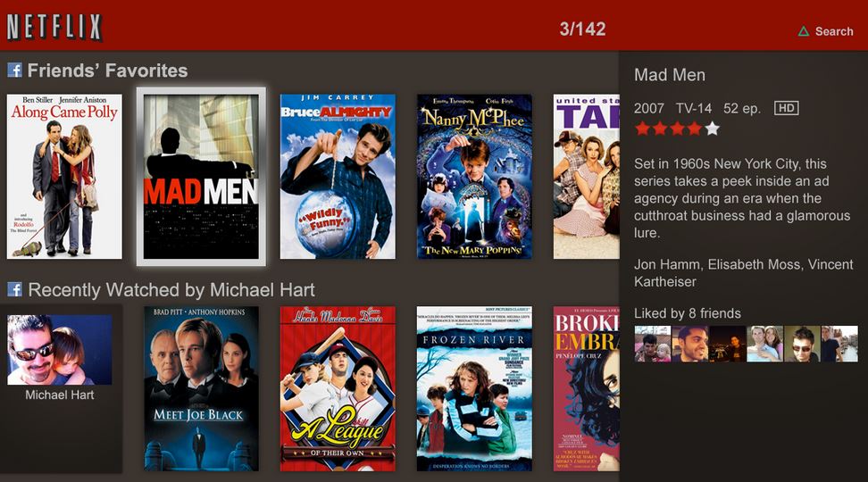Click the green triangle Search icon
Viewport: 868px width, 482px height.
pos(804,31)
